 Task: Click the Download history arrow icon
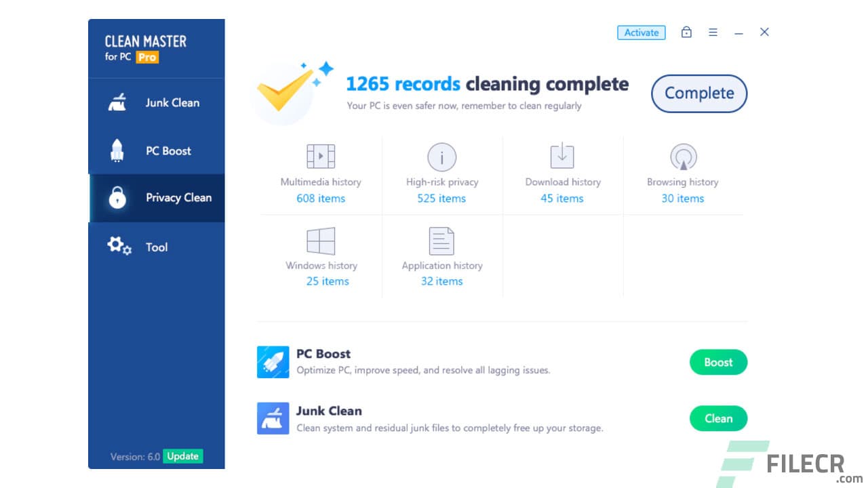pyautogui.click(x=562, y=156)
